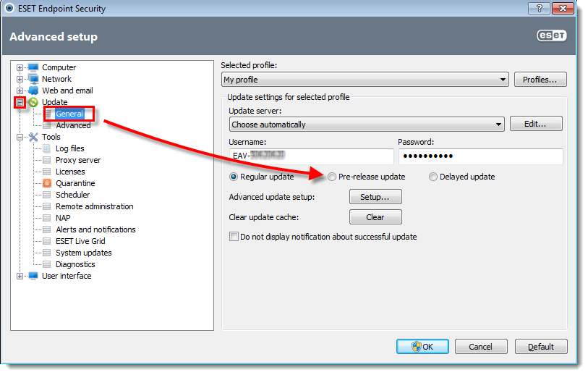
Task: Check Do not display notification about successful update
Action: (x=234, y=237)
